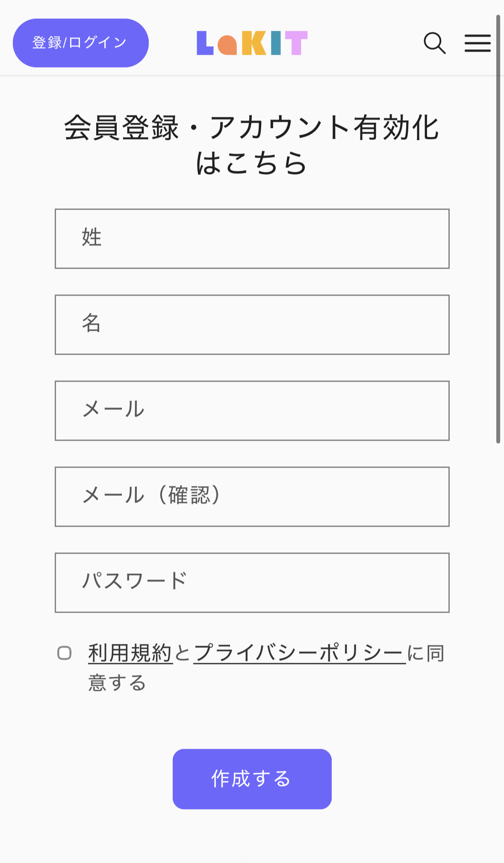
Task: Submit the form with 作成する
Action: click(252, 779)
